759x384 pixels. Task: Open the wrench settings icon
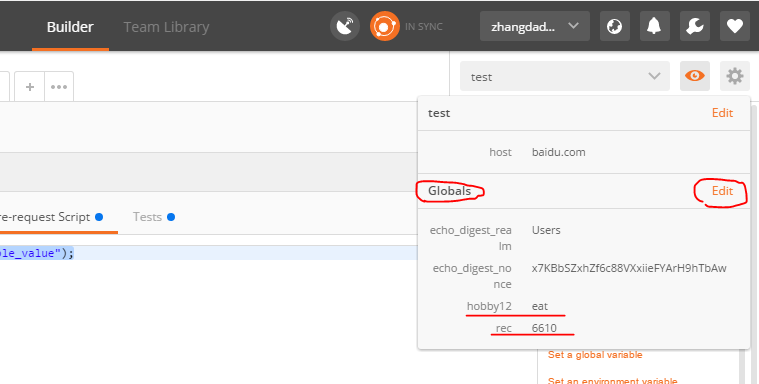[695, 26]
